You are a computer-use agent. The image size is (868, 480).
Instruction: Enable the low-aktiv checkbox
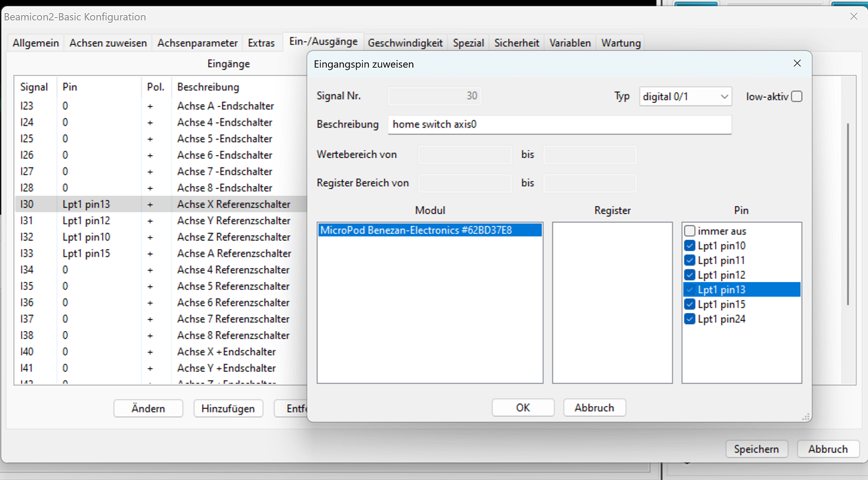797,97
